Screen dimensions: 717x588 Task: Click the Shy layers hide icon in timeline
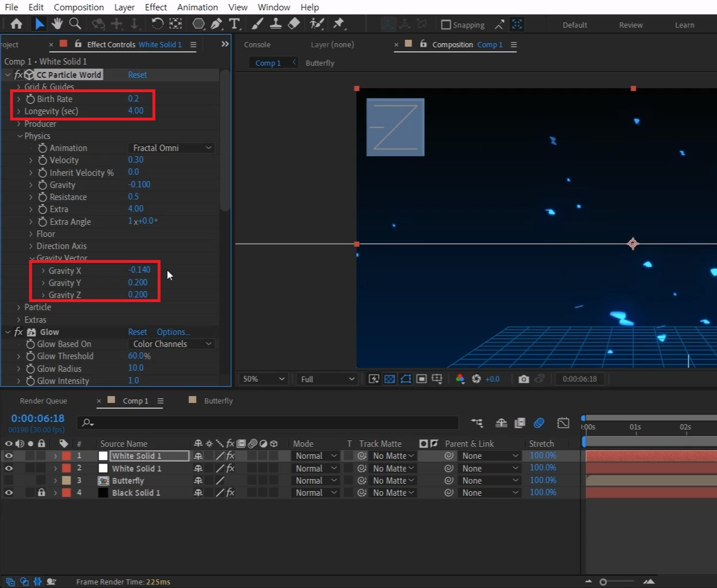[501, 423]
